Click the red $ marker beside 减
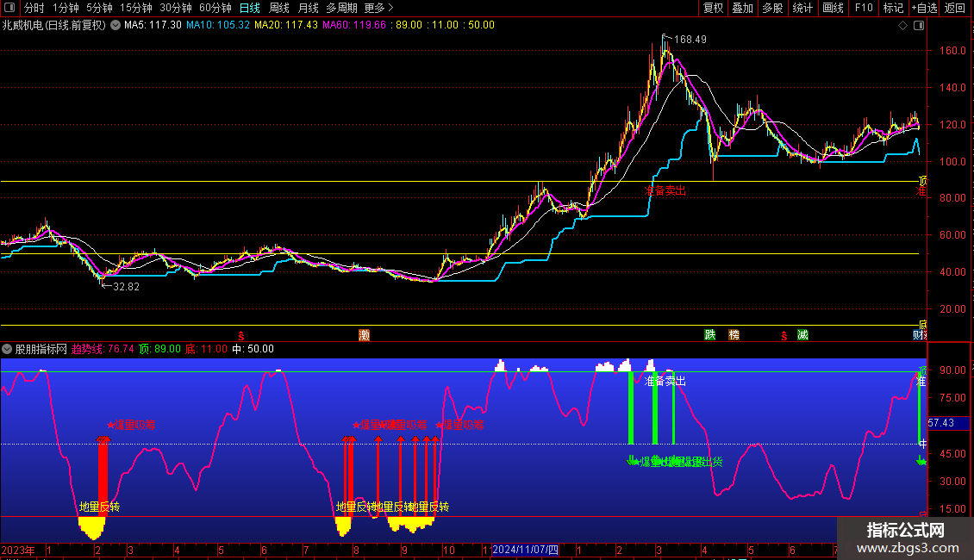974x560 pixels. point(784,336)
